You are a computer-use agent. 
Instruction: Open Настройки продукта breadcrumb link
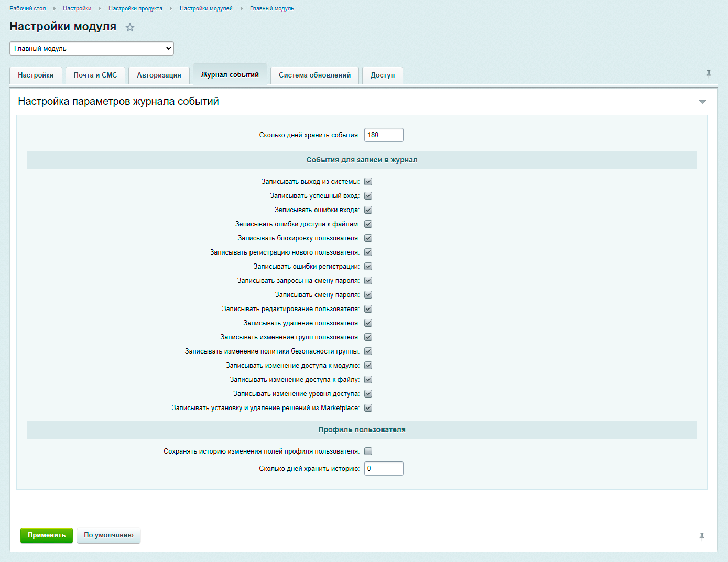(135, 8)
